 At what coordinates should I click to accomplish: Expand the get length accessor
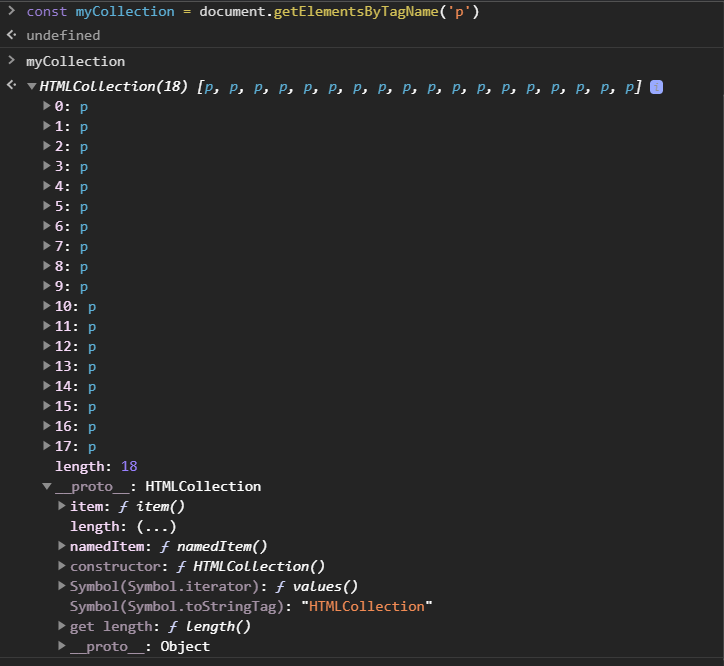coord(62,626)
